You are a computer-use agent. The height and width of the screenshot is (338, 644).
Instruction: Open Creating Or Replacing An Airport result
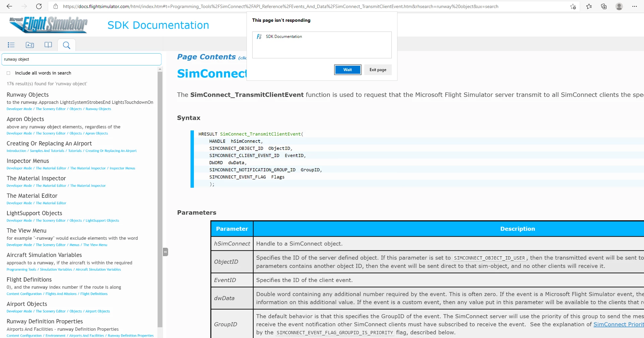point(49,144)
